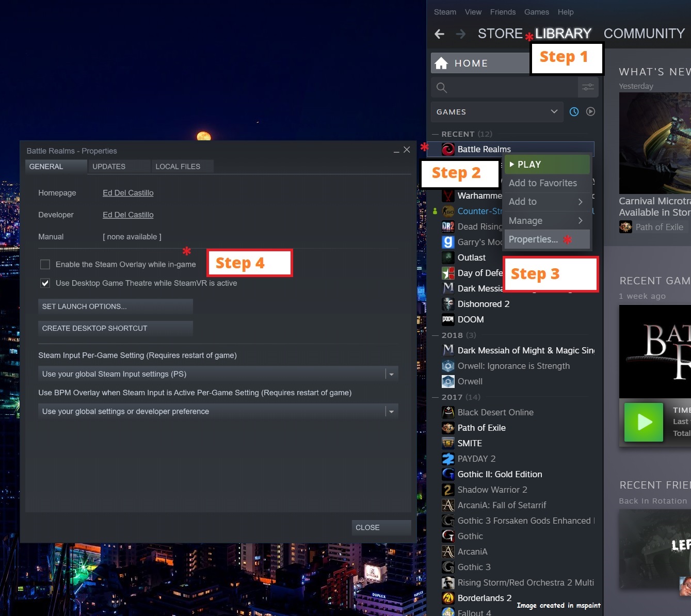Show ready-to-play games play circle icon
The height and width of the screenshot is (616, 691).
coord(591,111)
